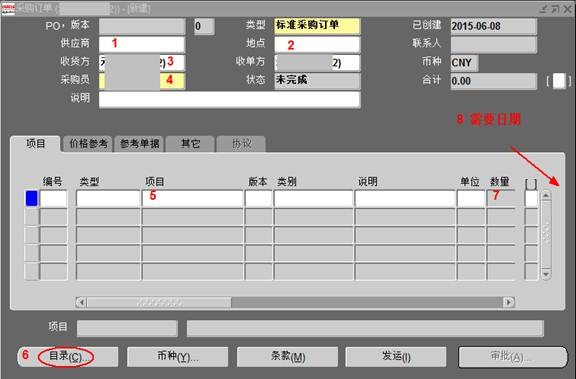Switch to the 价格参考 tab

click(x=88, y=144)
